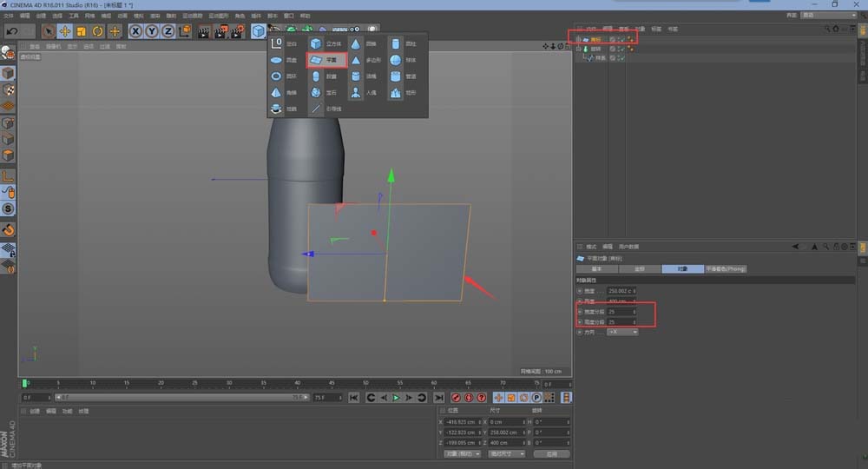868x469 pixels.
Task: Open the object (相对) coordinate mode dropdown
Action: (x=462, y=453)
